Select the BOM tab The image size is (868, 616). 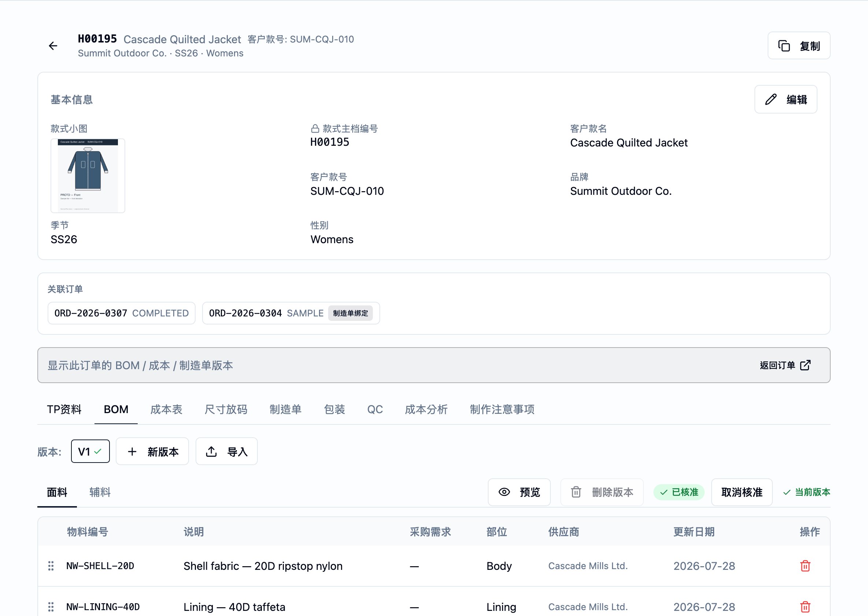click(x=116, y=409)
